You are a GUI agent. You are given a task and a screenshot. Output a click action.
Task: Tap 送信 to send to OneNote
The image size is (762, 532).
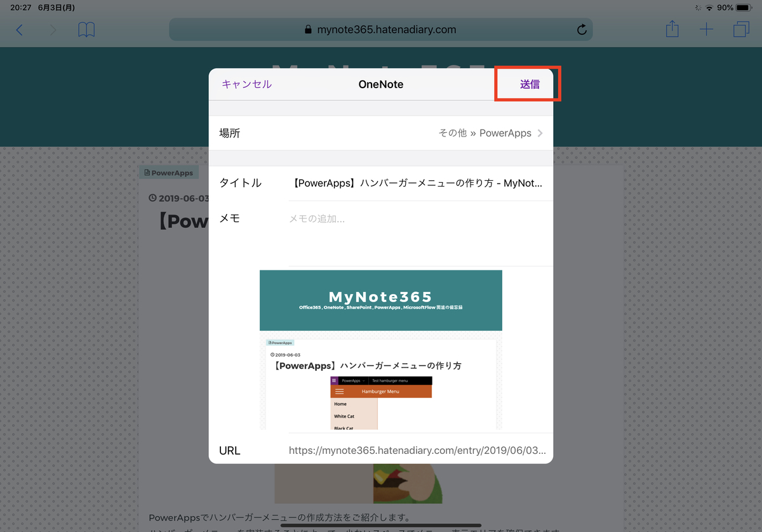[x=530, y=84]
